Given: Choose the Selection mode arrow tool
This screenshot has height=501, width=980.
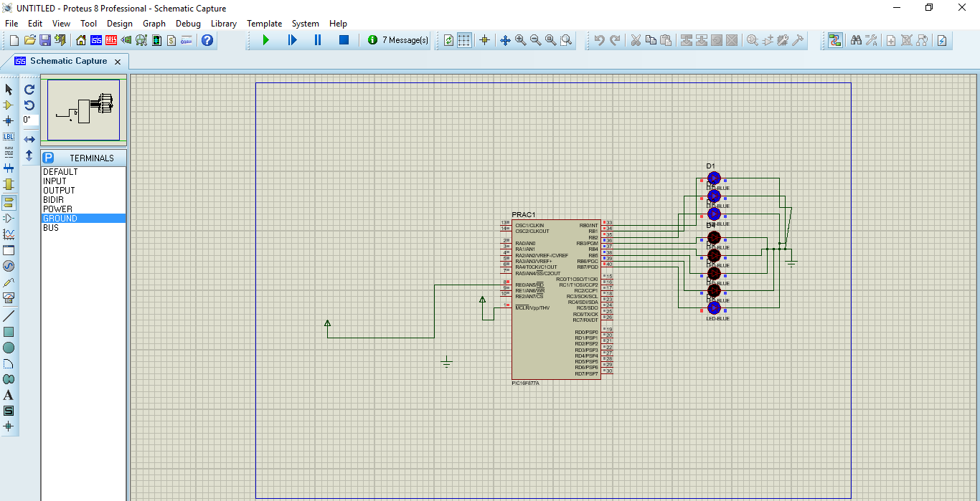Looking at the screenshot, I should pos(9,89).
